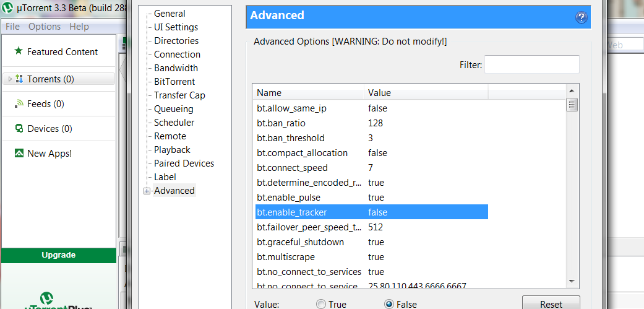
Task: Open the Directories preferences page
Action: point(176,41)
